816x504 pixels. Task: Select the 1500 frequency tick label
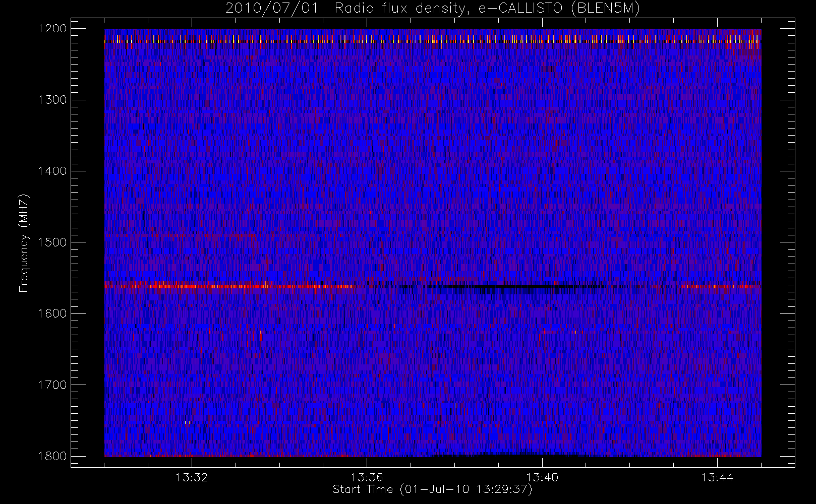coord(53,242)
